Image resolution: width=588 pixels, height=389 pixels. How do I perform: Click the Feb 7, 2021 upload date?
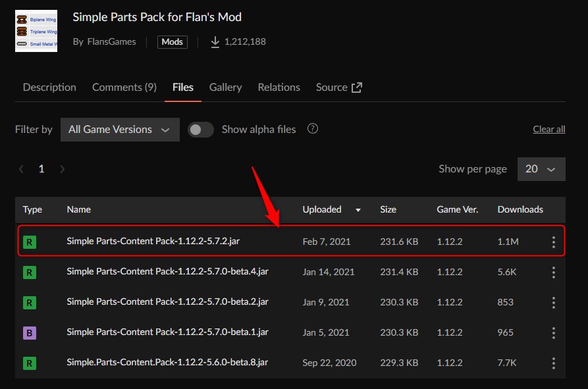pos(327,242)
